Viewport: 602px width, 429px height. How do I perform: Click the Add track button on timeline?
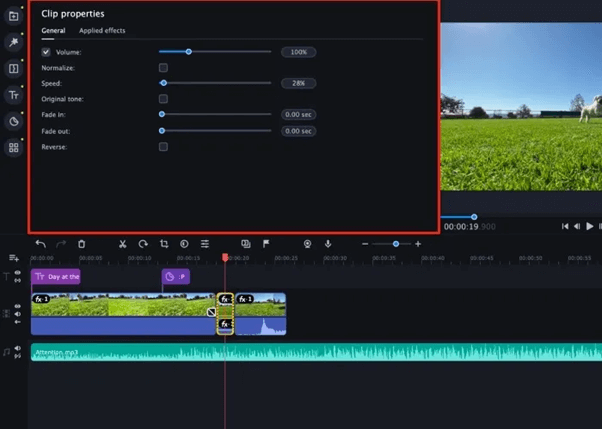click(14, 258)
